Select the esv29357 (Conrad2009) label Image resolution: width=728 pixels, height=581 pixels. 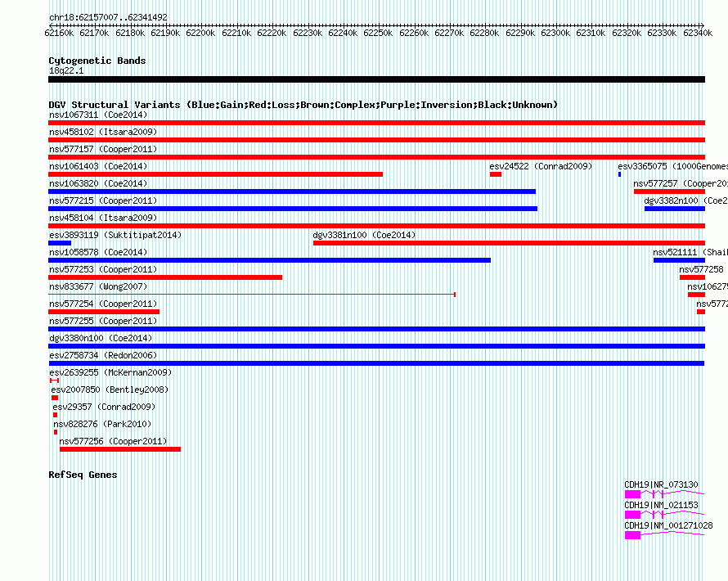pyautogui.click(x=104, y=407)
